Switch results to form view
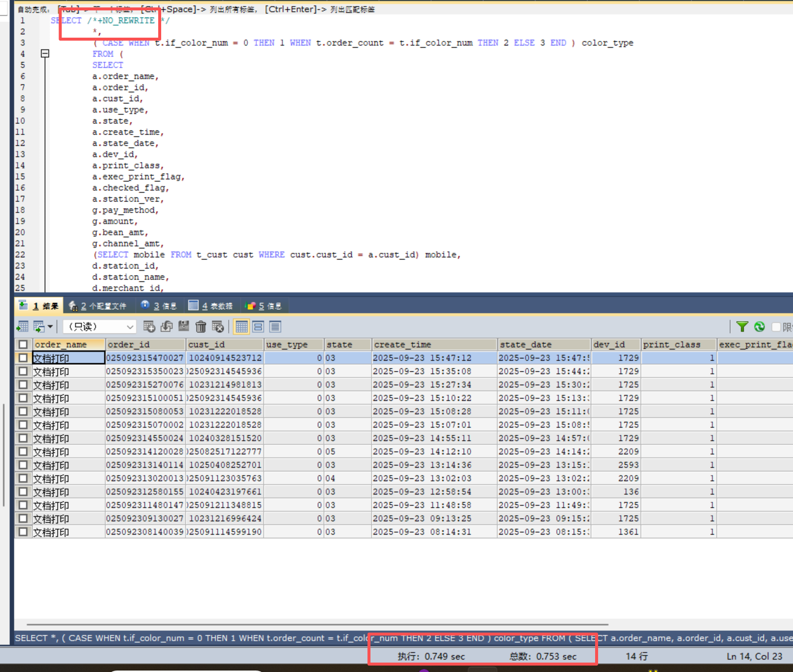The width and height of the screenshot is (793, 672). pos(258,327)
